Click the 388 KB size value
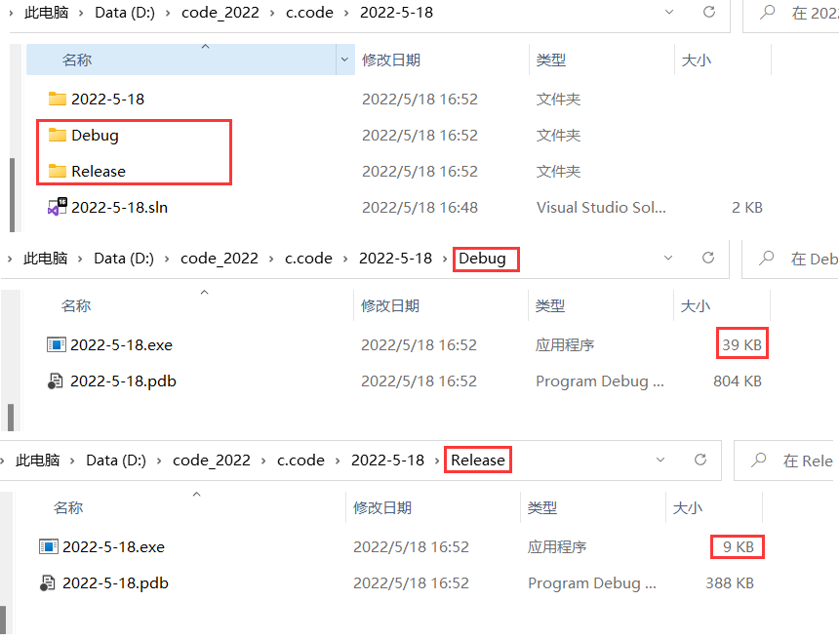 coord(730,583)
